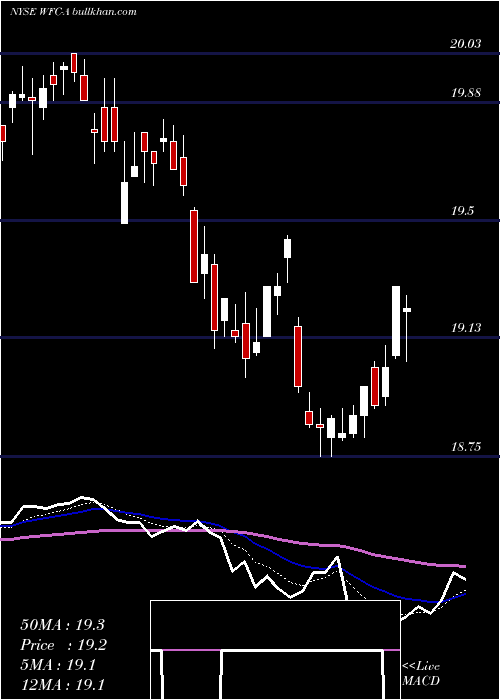Click the <<Live MACD label
The height and width of the screenshot is (700, 500).
click(x=421, y=673)
